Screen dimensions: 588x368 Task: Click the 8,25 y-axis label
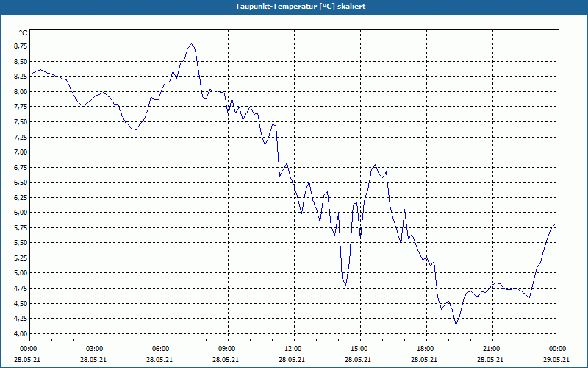pos(21,77)
